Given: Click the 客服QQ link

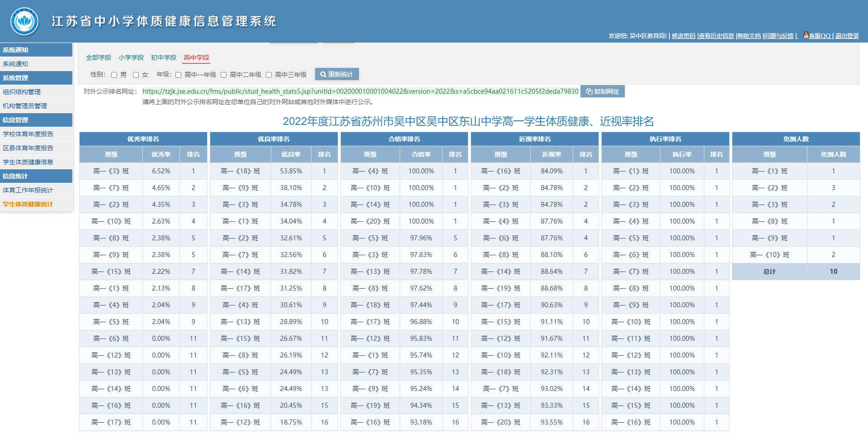Looking at the screenshot, I should [x=820, y=36].
